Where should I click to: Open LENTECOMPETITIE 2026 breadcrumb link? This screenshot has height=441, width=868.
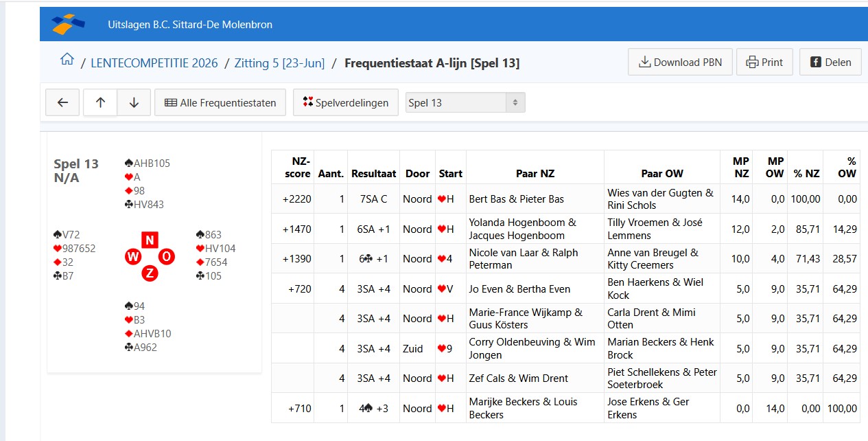[x=154, y=63]
